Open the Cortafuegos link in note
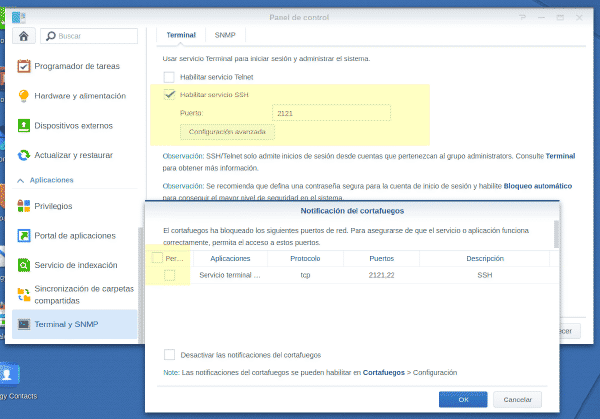 (x=383, y=372)
